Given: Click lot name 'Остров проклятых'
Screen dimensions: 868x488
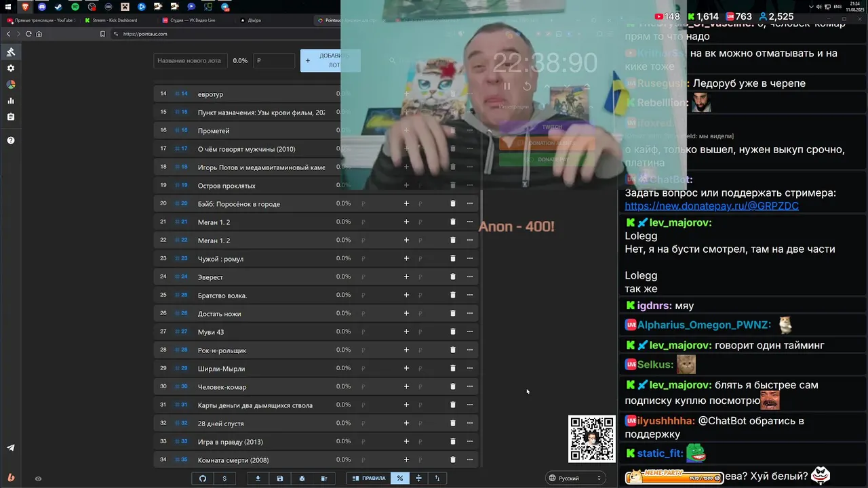Looking at the screenshot, I should (x=226, y=185).
